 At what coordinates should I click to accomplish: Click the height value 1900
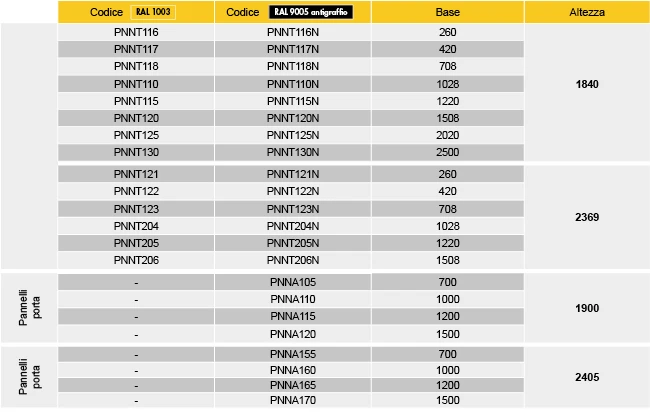click(587, 308)
